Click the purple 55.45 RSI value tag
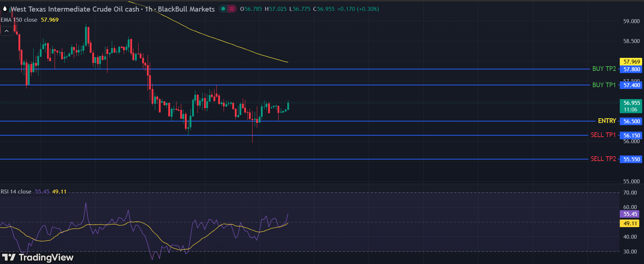 point(630,214)
